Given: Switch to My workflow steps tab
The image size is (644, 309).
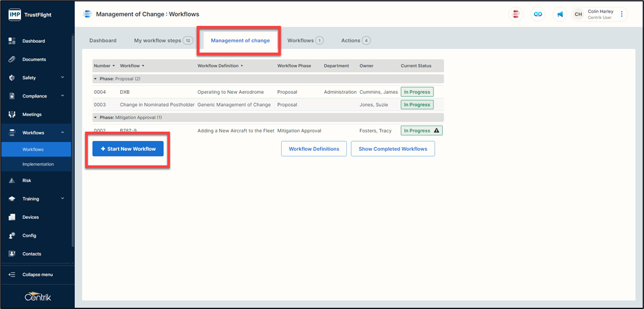Looking at the screenshot, I should [163, 40].
